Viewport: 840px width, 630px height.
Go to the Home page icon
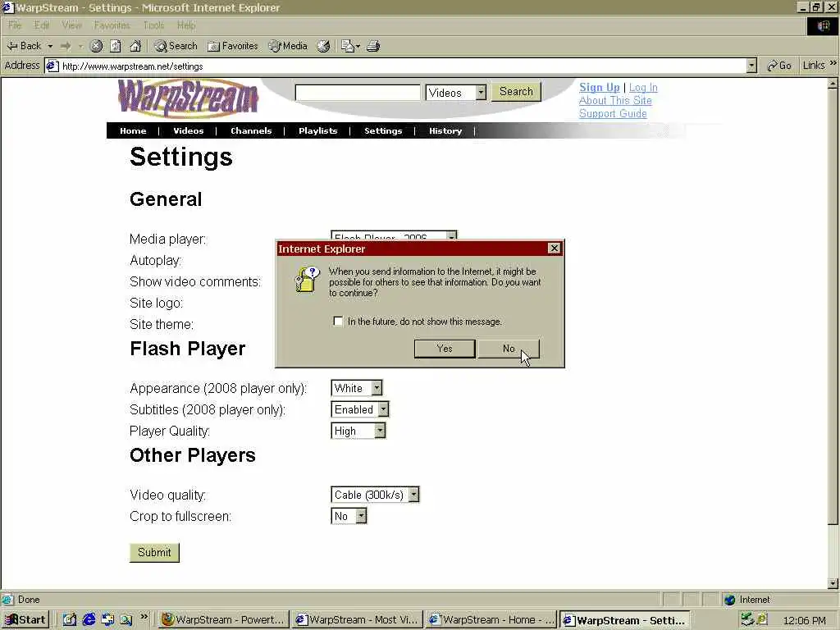(x=135, y=46)
